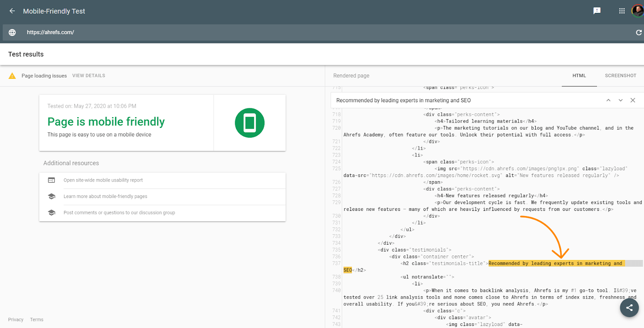Open site-wide mobile usability report

click(103, 180)
